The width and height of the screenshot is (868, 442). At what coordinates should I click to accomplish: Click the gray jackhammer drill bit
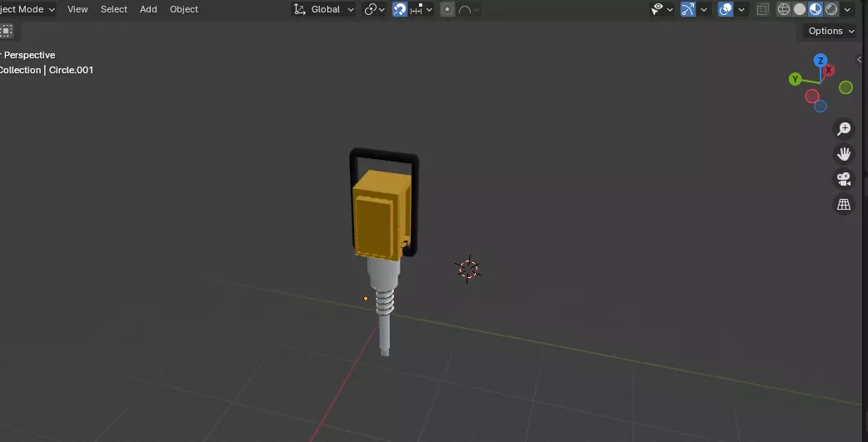[386, 335]
